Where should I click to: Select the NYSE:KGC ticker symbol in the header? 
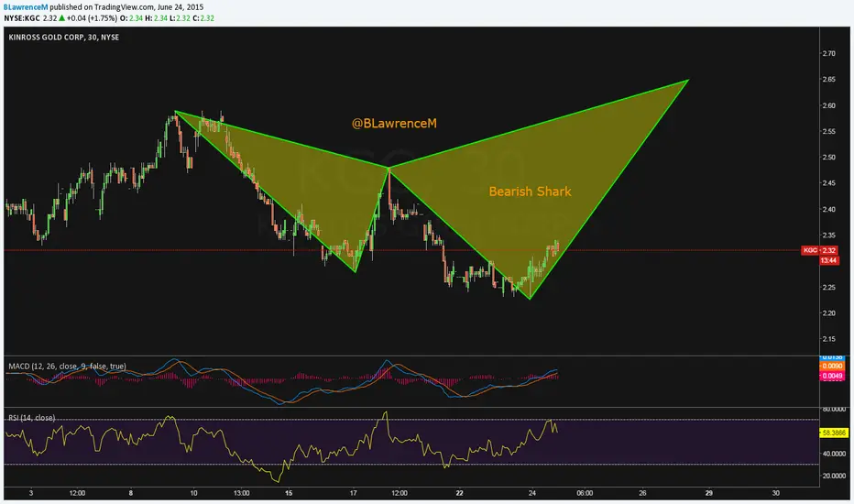click(22, 18)
